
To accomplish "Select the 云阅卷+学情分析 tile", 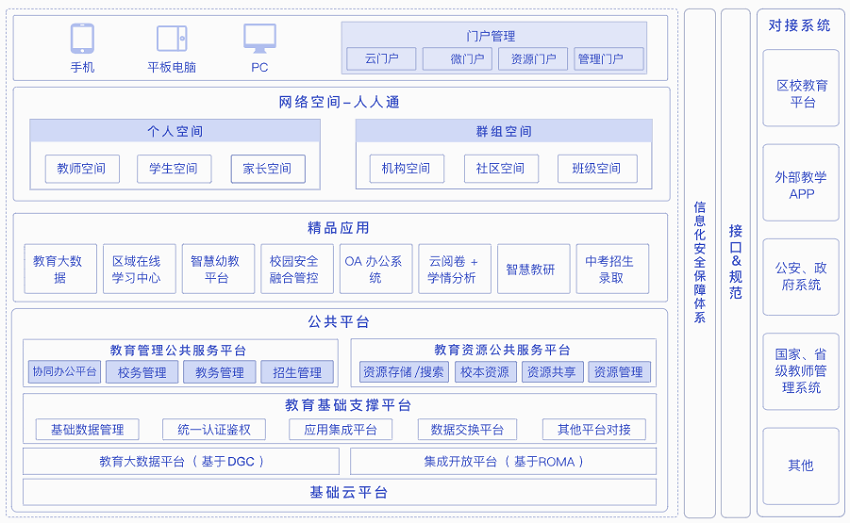I will pyautogui.click(x=455, y=269).
